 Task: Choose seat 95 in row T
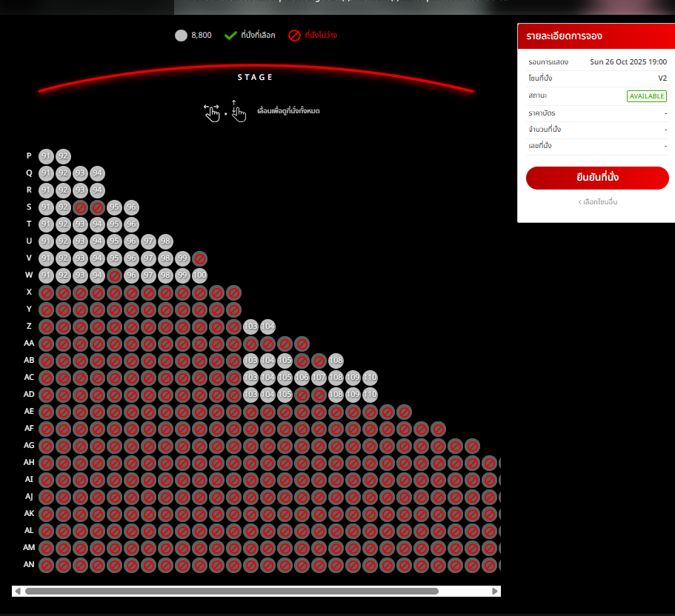114,224
